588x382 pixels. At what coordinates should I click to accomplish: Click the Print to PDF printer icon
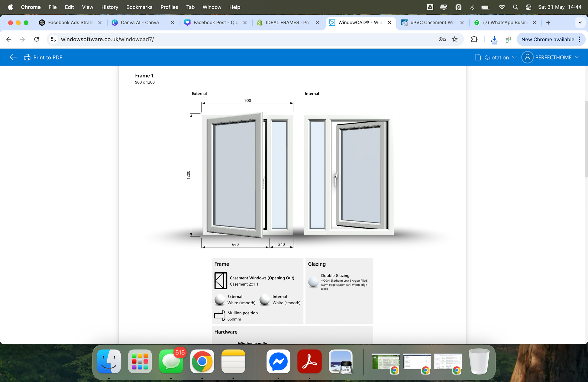pos(27,57)
